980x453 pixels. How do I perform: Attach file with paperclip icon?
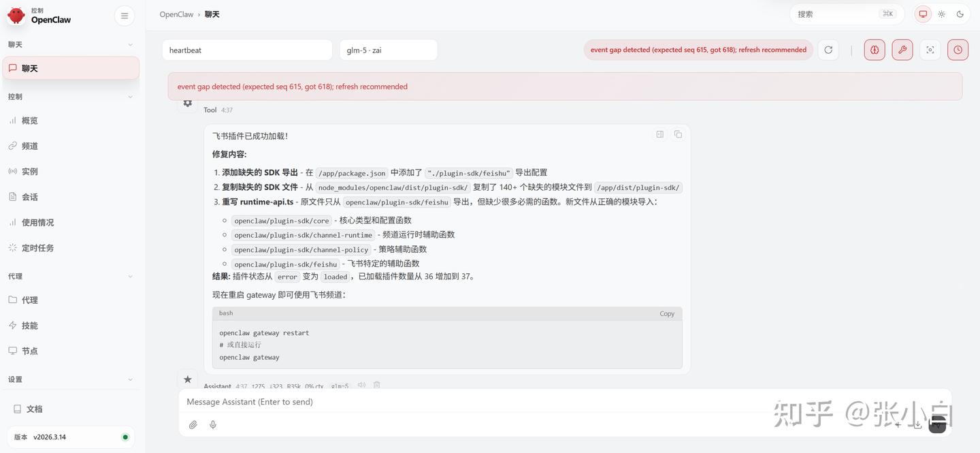pos(193,424)
